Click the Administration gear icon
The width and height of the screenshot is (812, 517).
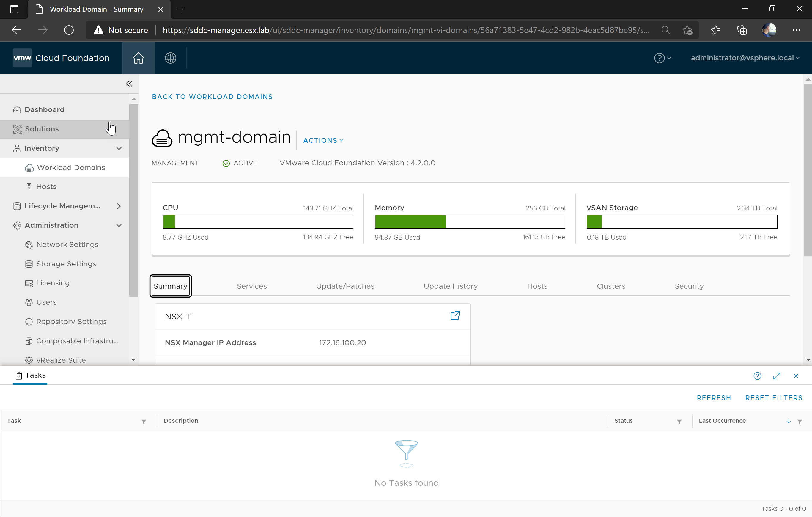click(17, 225)
